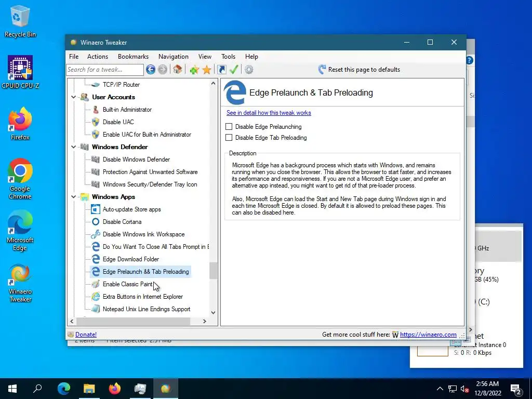
Task: Open the notification center icon
Action: pos(516,389)
